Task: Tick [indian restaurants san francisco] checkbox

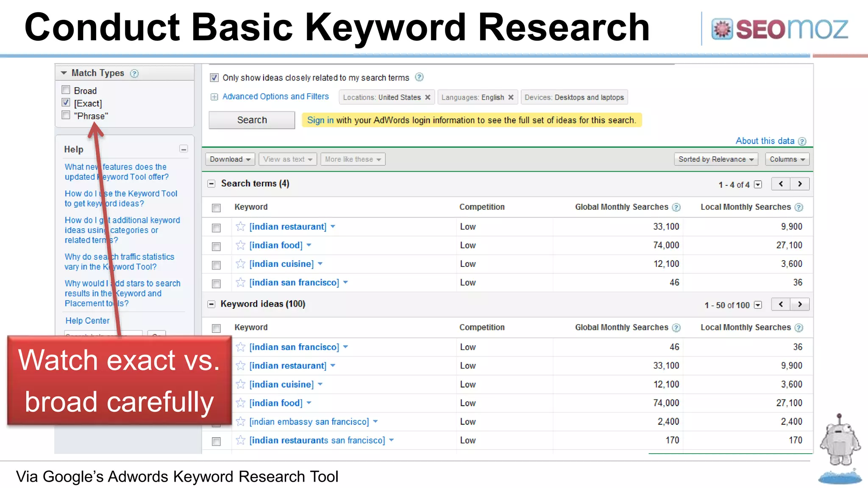Action: pyautogui.click(x=216, y=441)
